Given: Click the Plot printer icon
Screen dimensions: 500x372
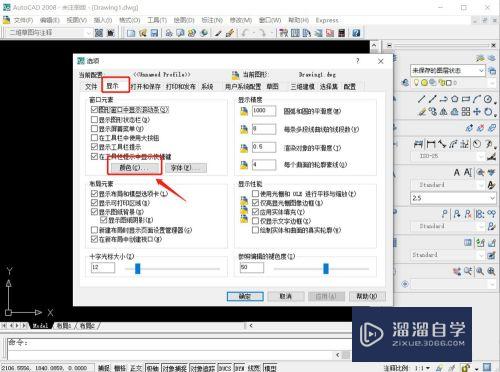Looking at the screenshot, I should click(x=169, y=33).
